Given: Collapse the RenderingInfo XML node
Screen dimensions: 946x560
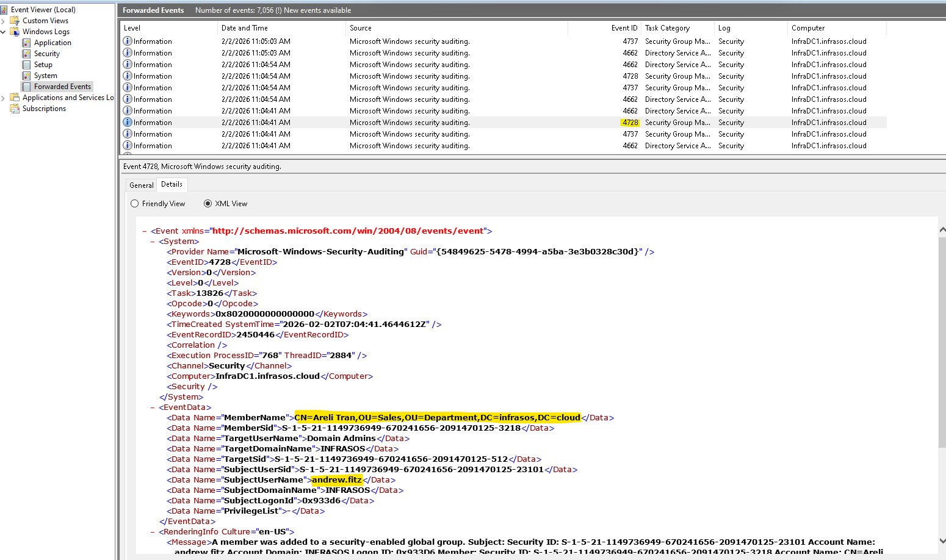Looking at the screenshot, I should 153,532.
